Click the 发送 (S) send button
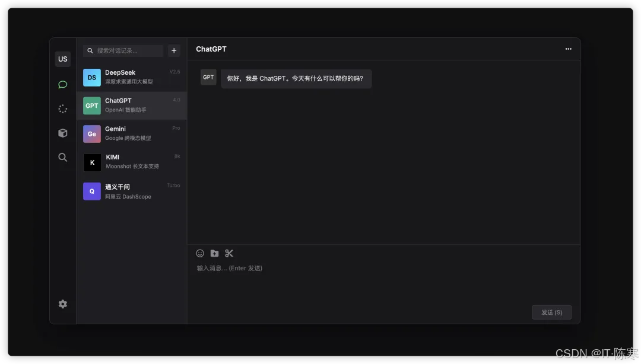Image resolution: width=641 pixels, height=364 pixels. tap(552, 312)
